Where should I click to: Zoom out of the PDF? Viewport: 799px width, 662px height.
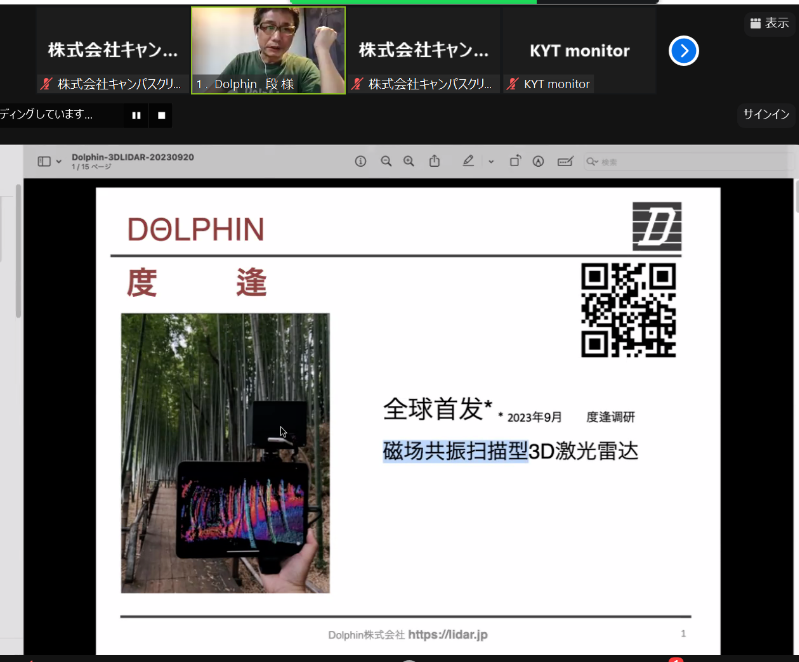[386, 161]
